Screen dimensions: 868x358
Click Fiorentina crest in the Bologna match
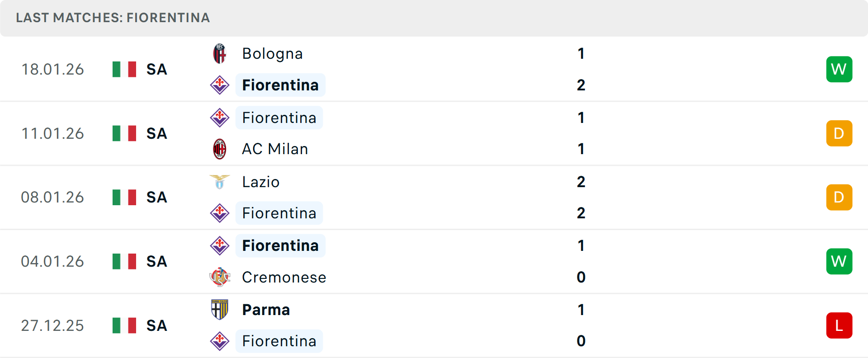point(220,85)
